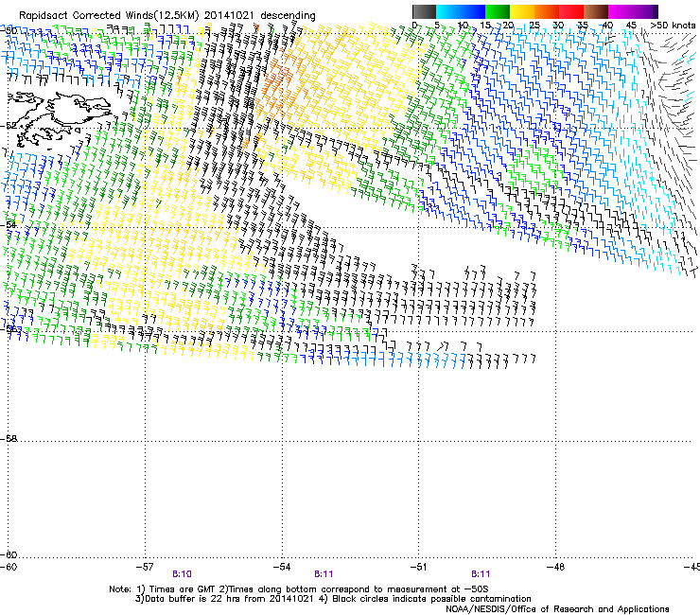Select the date '20141021' in the title
The image size is (700, 615).
(x=229, y=16)
